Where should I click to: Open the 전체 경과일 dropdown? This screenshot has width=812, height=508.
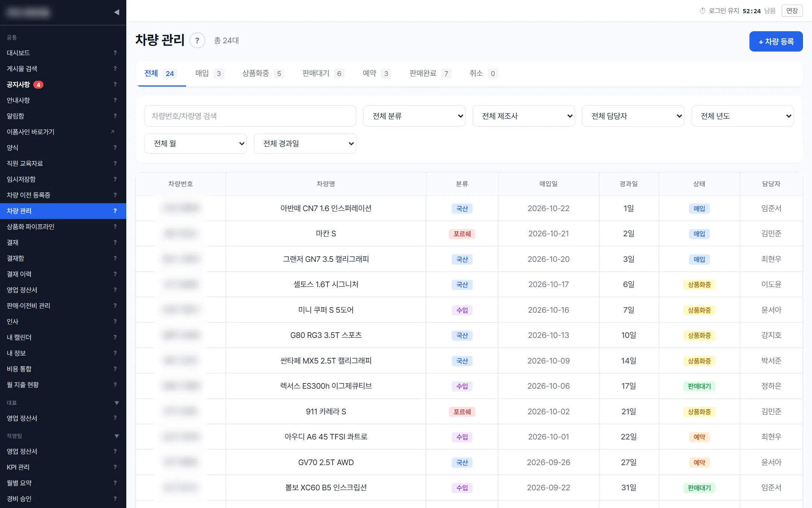click(305, 143)
